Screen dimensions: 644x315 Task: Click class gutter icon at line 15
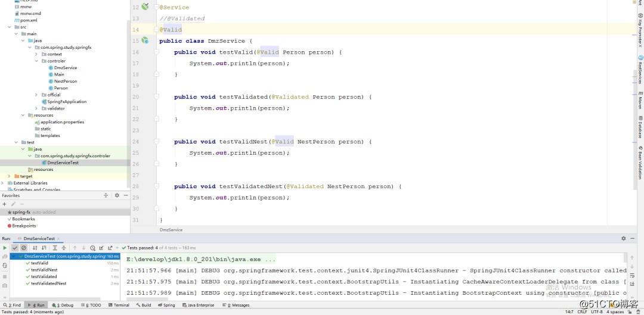[x=145, y=40]
